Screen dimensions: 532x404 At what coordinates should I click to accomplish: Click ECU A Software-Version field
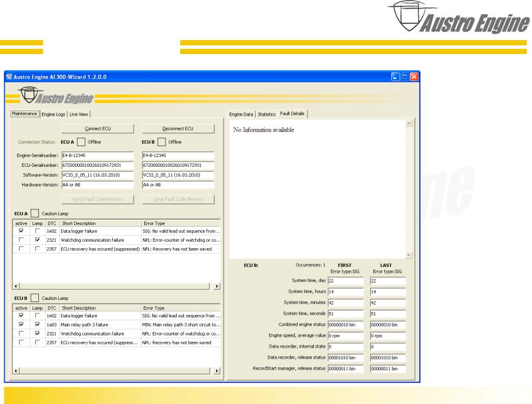(98, 175)
